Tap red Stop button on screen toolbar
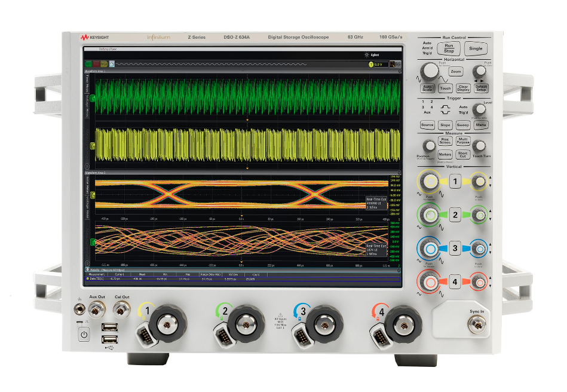 point(96,64)
